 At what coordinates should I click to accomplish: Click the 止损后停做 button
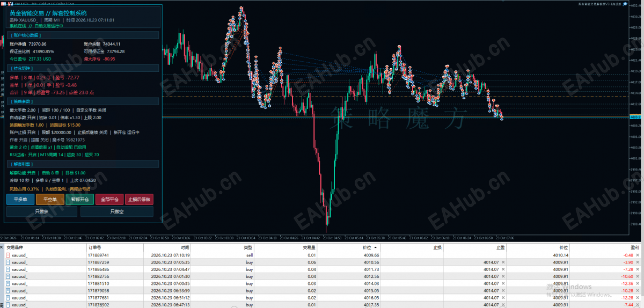pyautogui.click(x=138, y=200)
